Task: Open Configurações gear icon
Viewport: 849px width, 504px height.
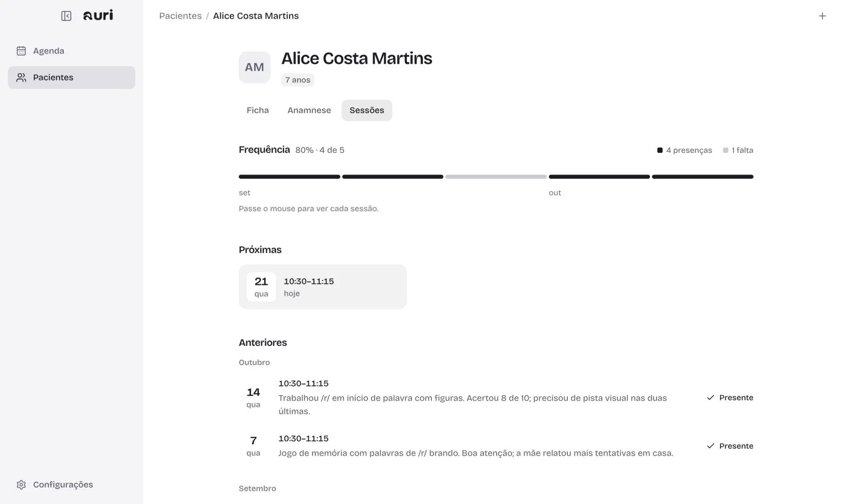Action: 21,484
